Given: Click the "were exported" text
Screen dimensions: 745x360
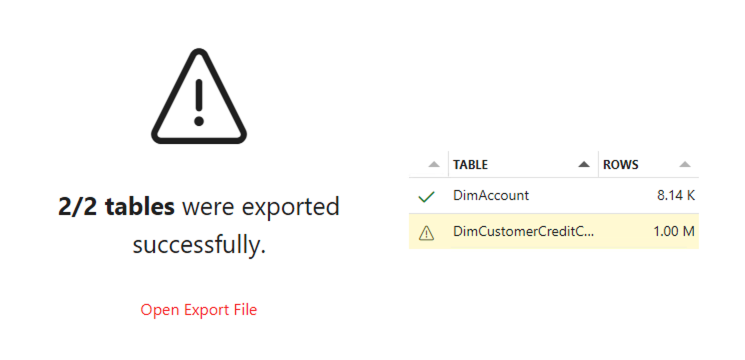Looking at the screenshot, I should click(x=261, y=207).
